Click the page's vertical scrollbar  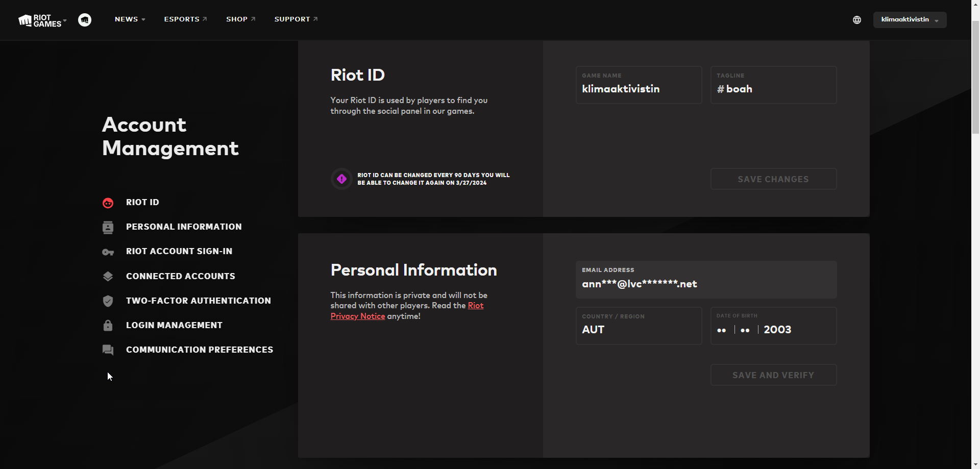[x=975, y=77]
